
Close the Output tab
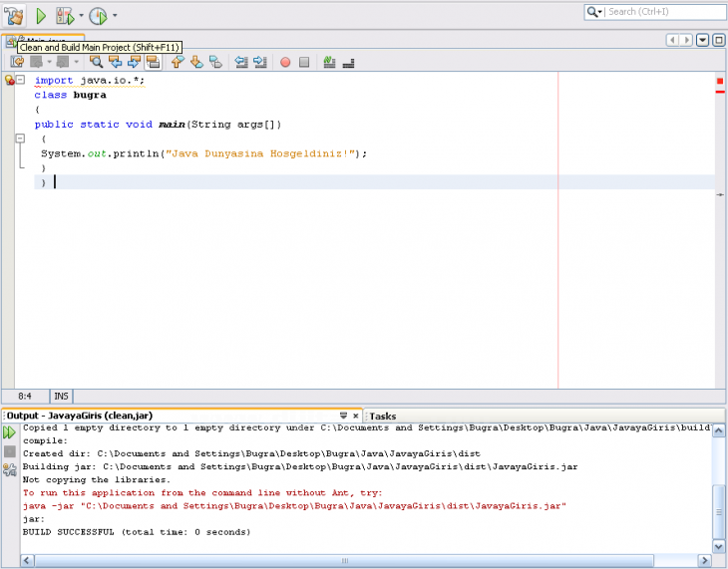click(356, 416)
